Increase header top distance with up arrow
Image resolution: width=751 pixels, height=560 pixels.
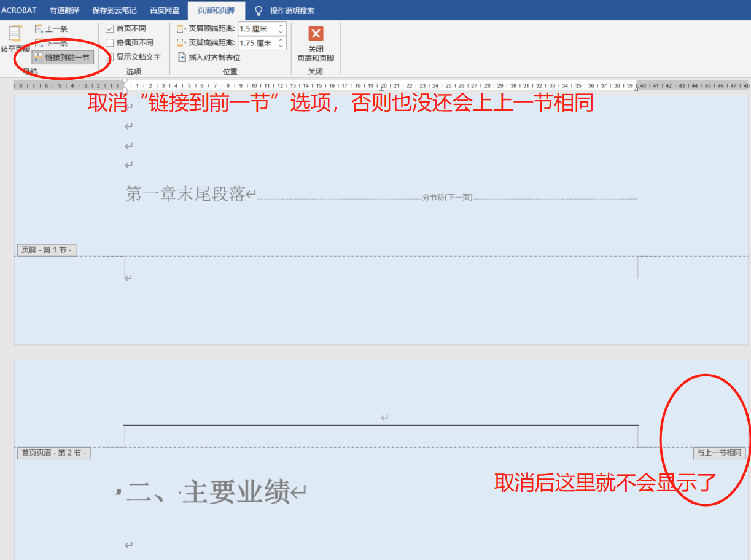[281, 26]
